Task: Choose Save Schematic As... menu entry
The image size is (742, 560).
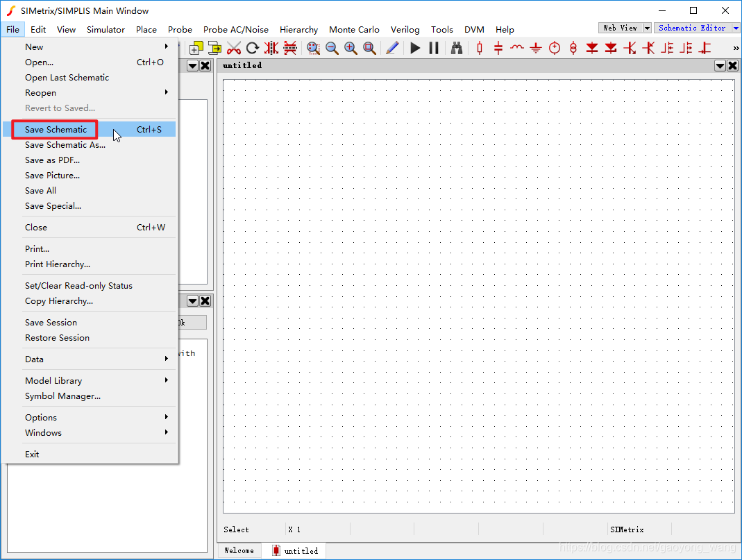Action: pos(90,145)
